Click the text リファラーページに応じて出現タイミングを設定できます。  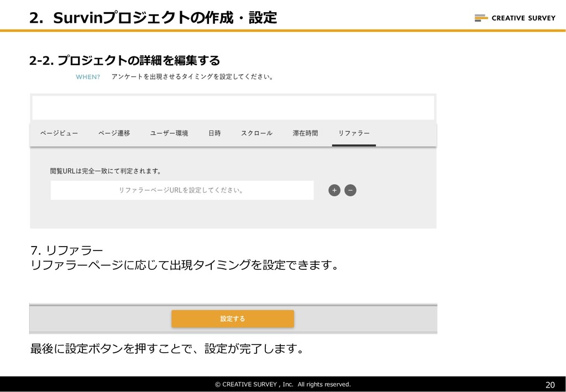tap(185, 265)
